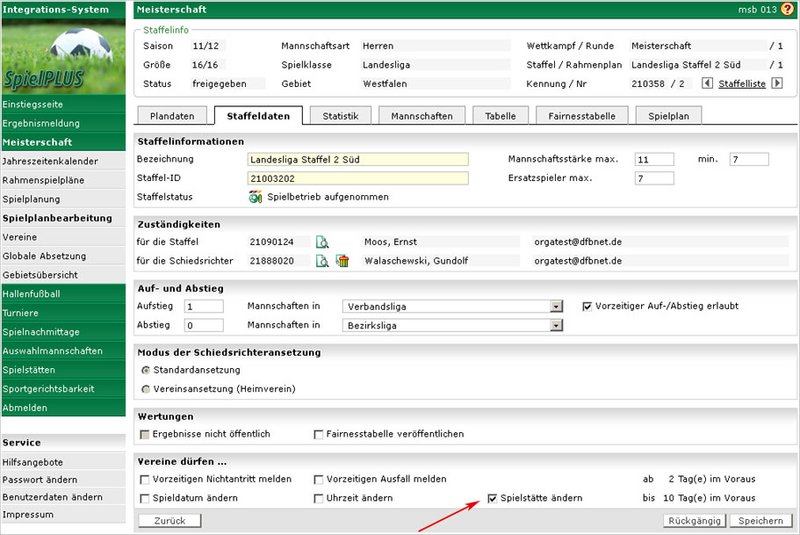Uncheck Spielstätte ändern checkbox
The width and height of the screenshot is (800, 535).
coord(492,498)
